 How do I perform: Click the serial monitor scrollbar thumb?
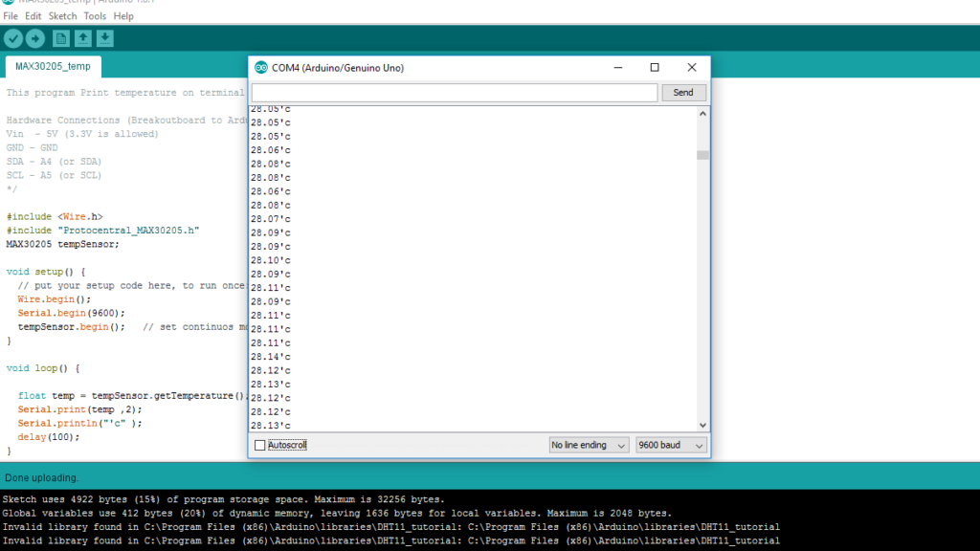(702, 155)
